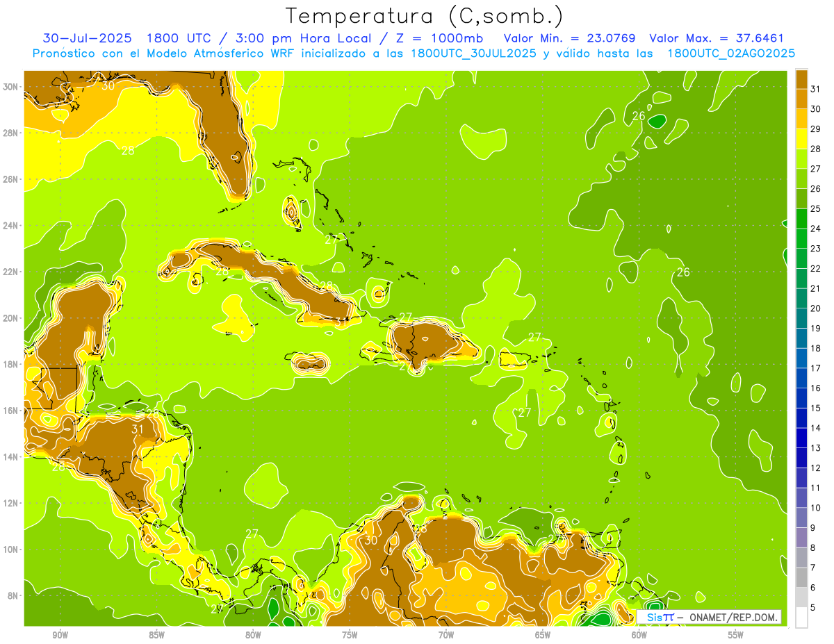
Task: Click the "22N" latitude axis label
Action: 11,272
